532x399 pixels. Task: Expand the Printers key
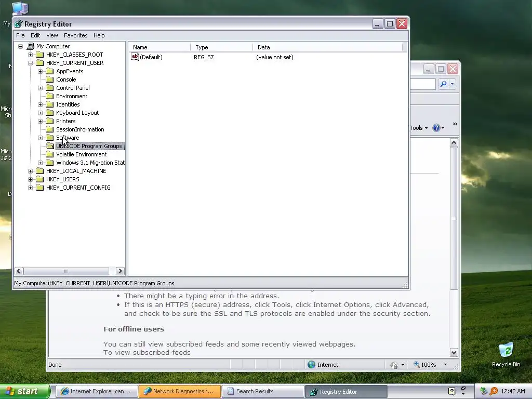click(41, 121)
